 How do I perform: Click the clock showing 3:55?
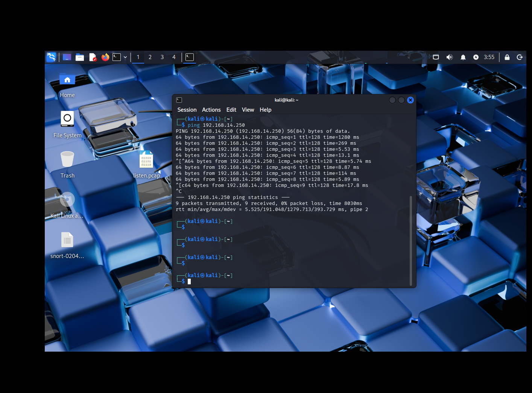pos(489,57)
